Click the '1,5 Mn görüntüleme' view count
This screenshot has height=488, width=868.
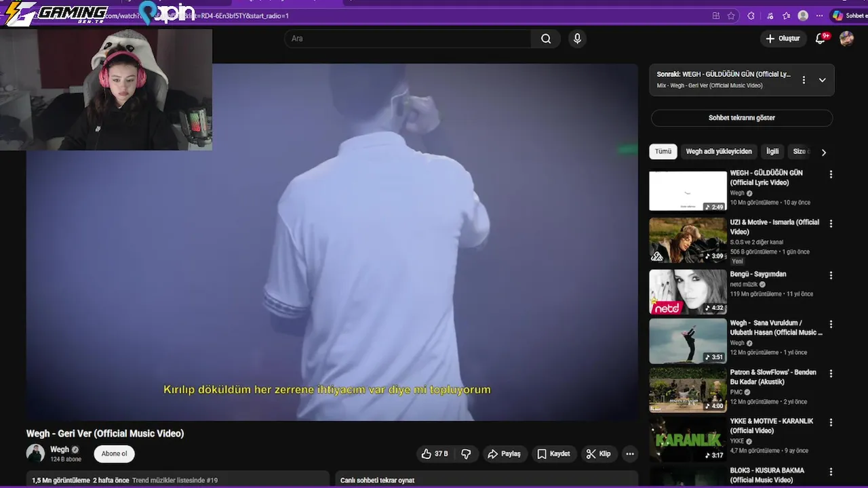click(61, 481)
